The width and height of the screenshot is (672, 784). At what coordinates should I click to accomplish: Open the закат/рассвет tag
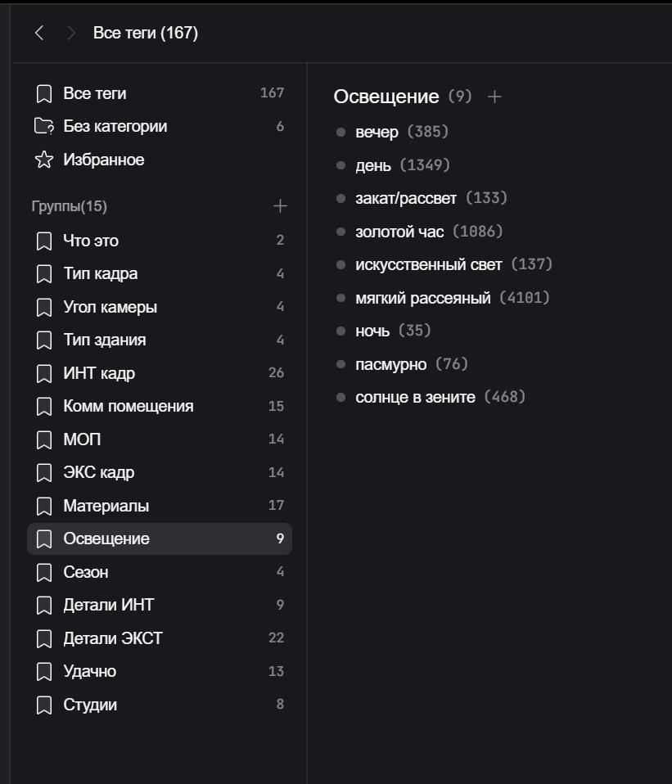[406, 198]
